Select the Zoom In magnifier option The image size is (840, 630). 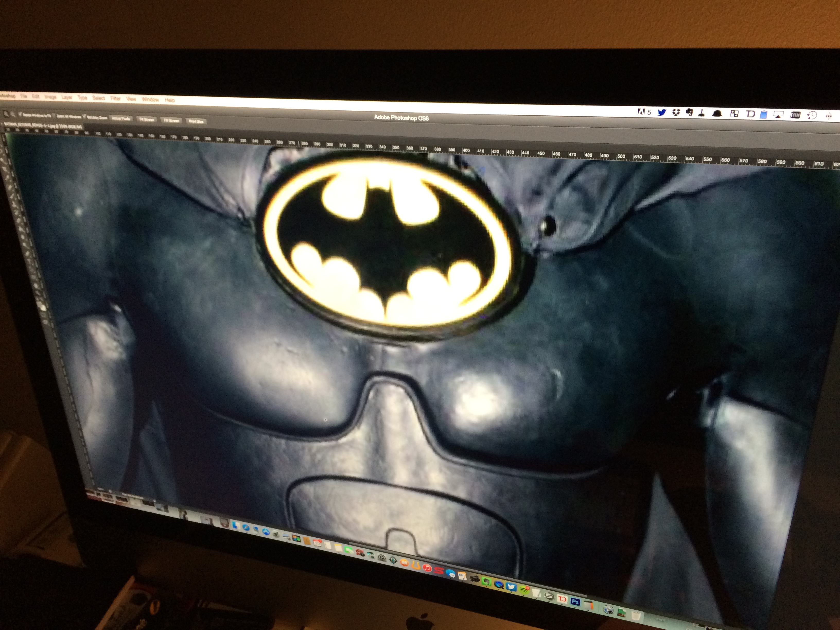click(6, 114)
